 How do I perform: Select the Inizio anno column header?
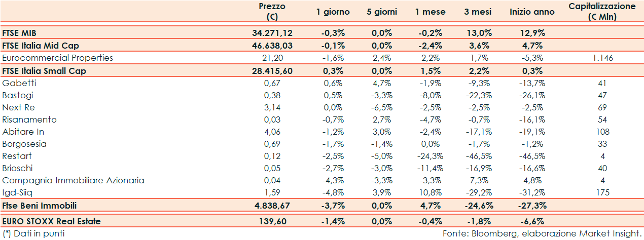coord(532,12)
